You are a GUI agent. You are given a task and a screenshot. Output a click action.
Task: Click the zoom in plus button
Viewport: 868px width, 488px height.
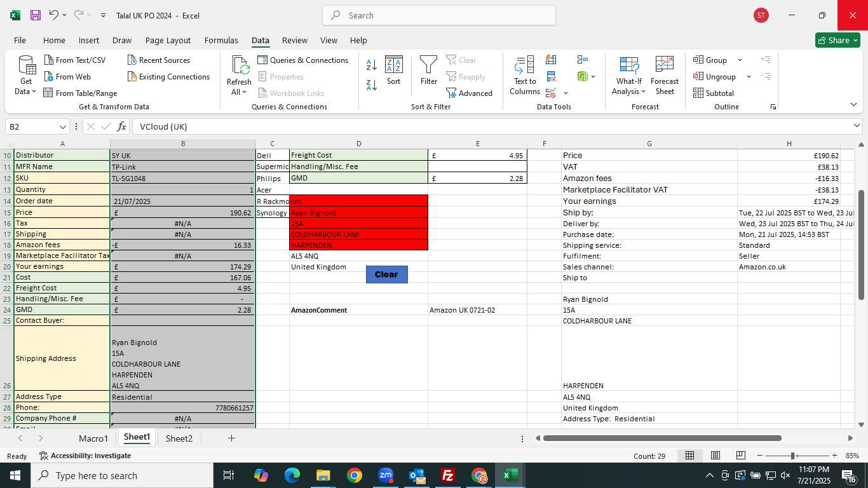pyautogui.click(x=834, y=456)
